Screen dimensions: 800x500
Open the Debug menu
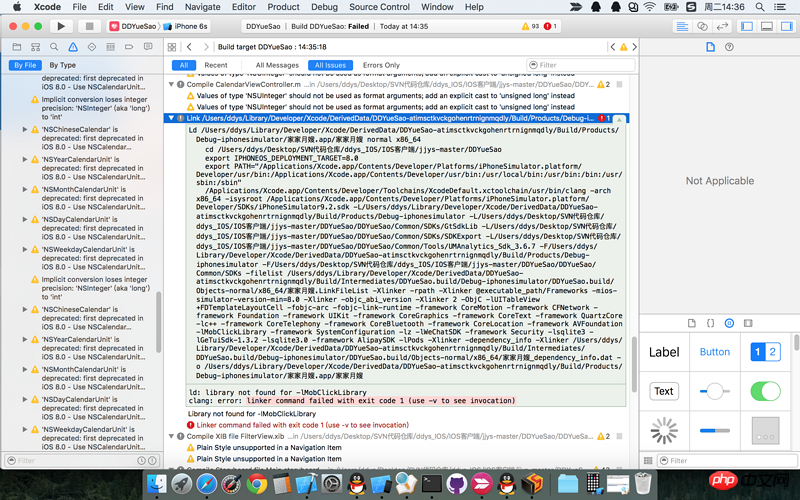324,7
